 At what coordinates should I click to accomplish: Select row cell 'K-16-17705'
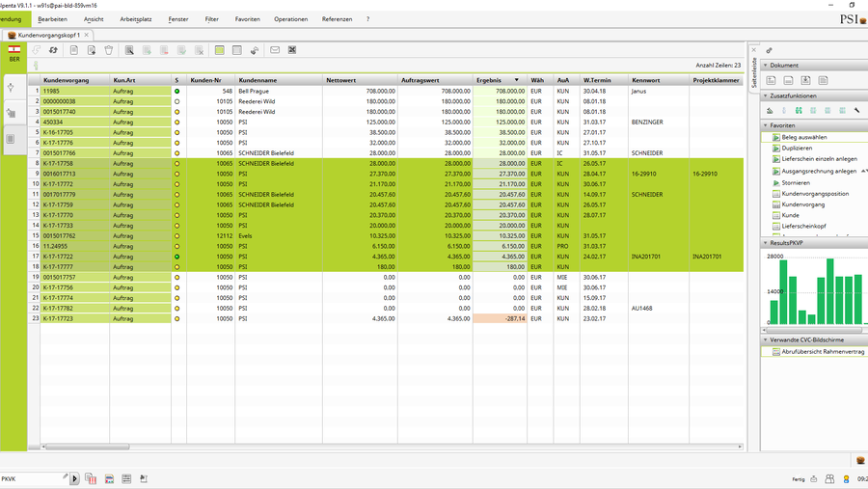pyautogui.click(x=74, y=132)
